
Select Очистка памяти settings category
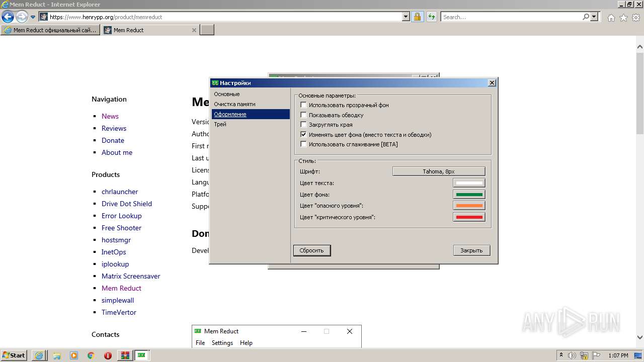[251, 104]
